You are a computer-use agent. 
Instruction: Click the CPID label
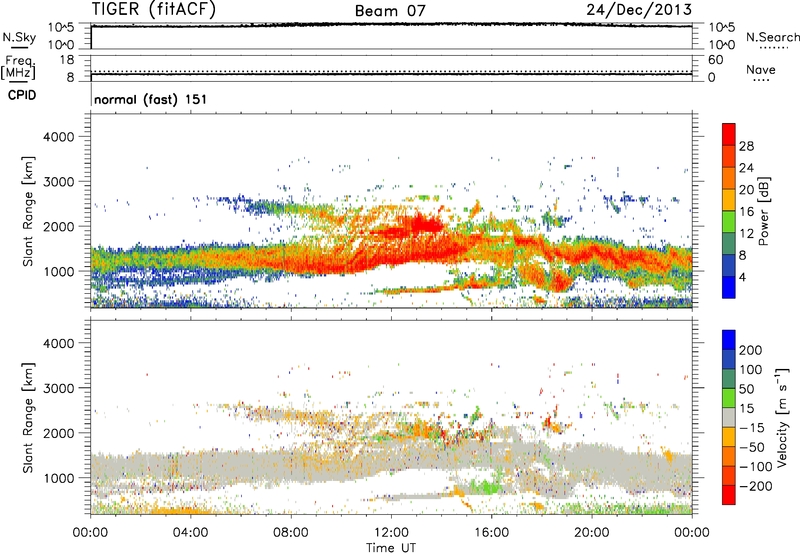[22, 95]
